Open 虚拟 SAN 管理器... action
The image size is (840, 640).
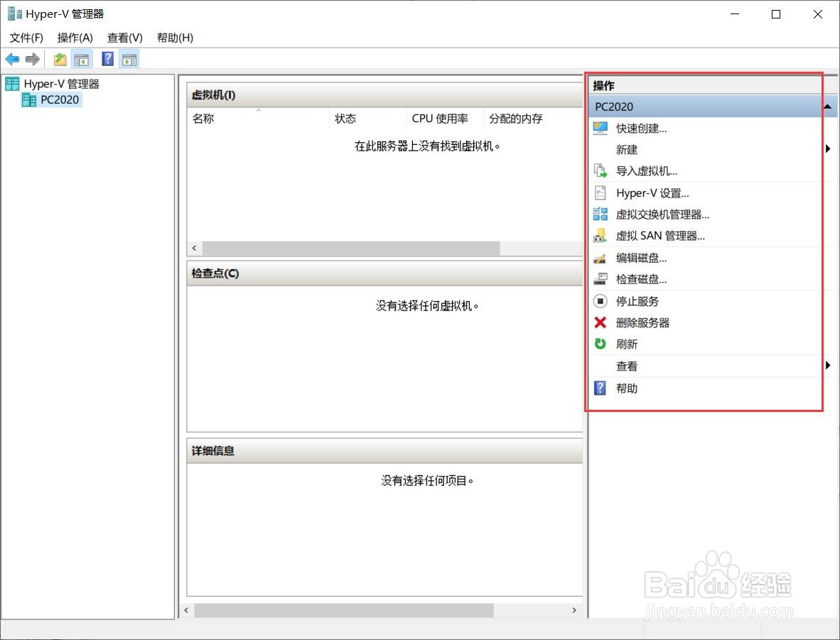(x=660, y=236)
